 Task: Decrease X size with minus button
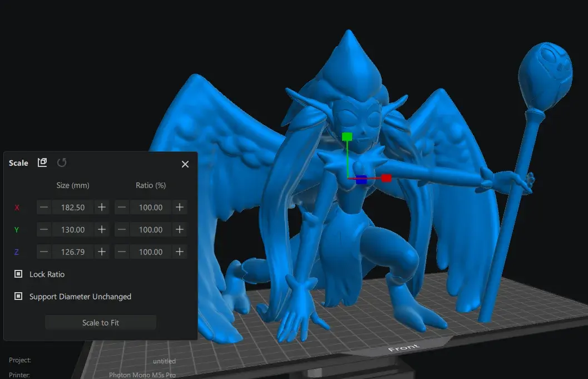[x=45, y=207]
